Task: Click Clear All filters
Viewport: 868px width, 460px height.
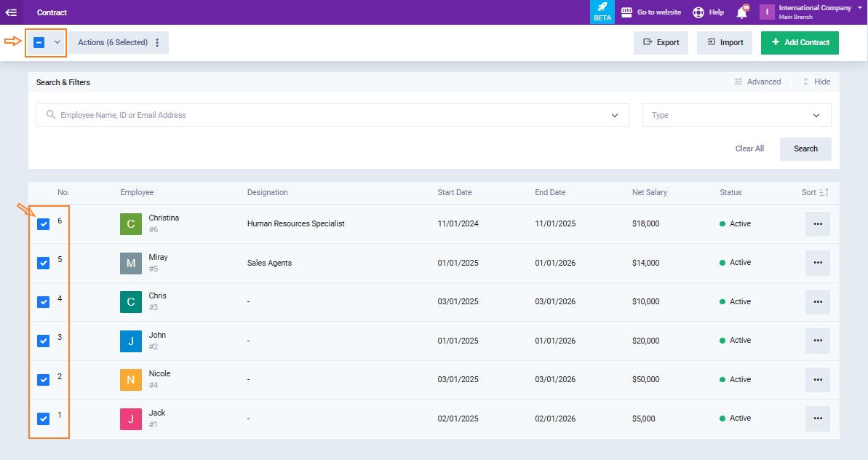Action: 749,148
